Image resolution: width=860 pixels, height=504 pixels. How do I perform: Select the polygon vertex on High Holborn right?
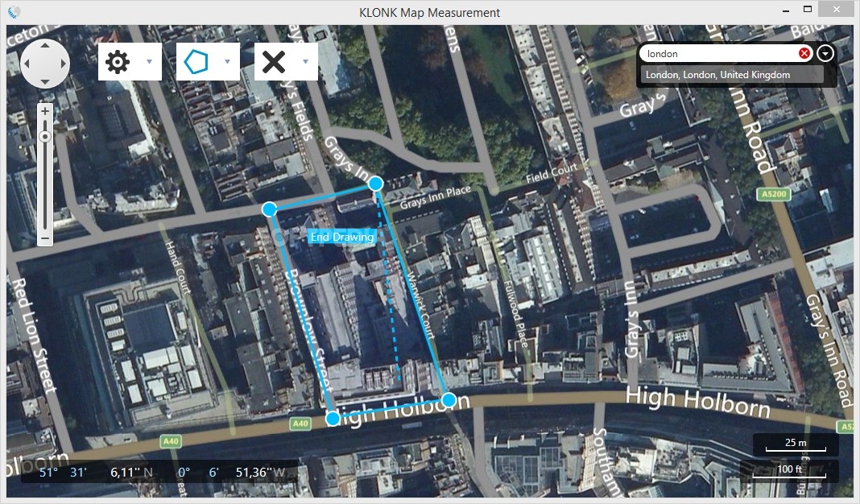tap(449, 400)
